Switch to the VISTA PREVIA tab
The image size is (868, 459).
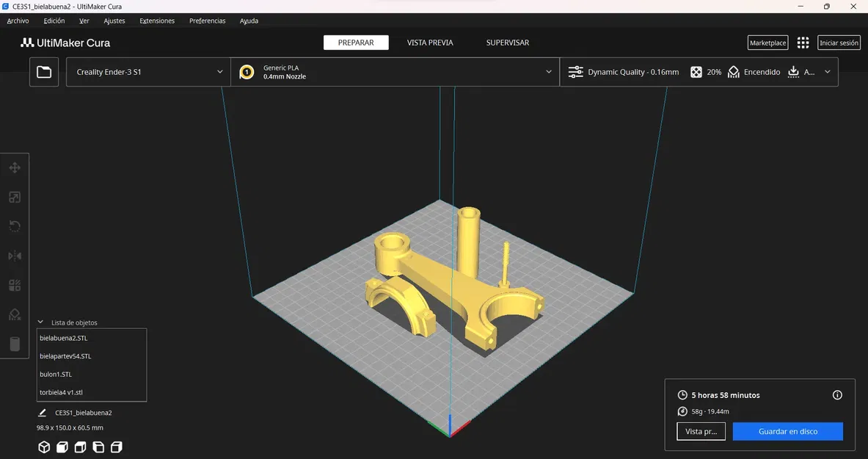pyautogui.click(x=430, y=43)
